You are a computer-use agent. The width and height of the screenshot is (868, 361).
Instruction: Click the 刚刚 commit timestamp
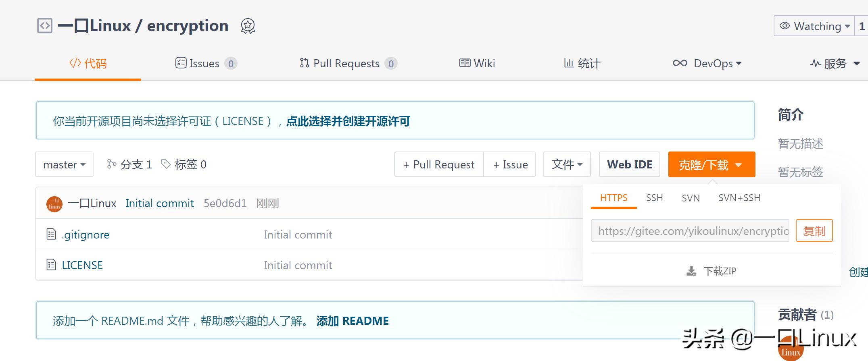click(268, 203)
